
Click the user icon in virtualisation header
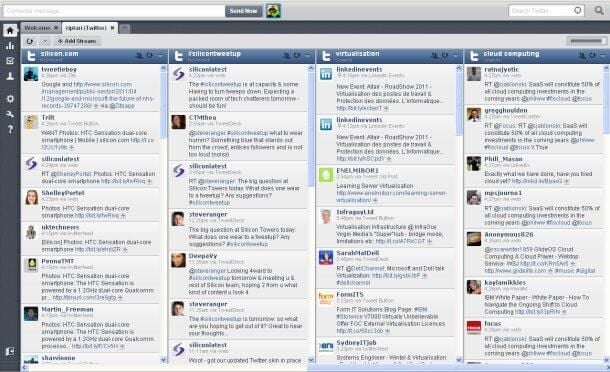(x=434, y=56)
